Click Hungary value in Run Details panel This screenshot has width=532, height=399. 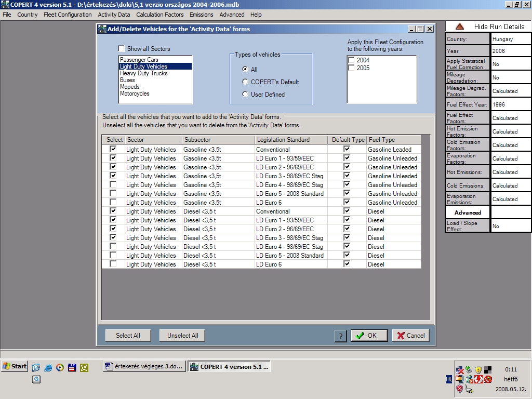pyautogui.click(x=510, y=39)
